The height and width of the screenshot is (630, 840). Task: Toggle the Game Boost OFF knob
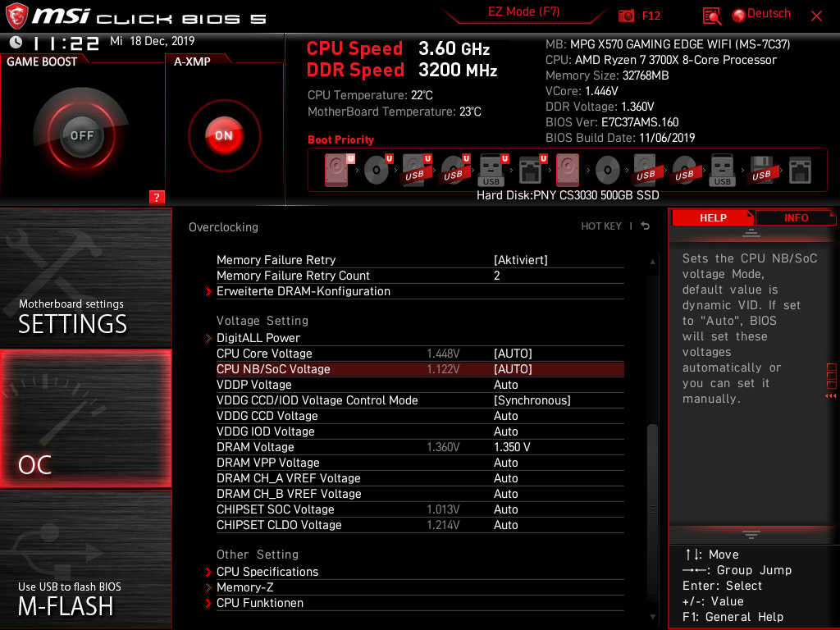[x=81, y=135]
